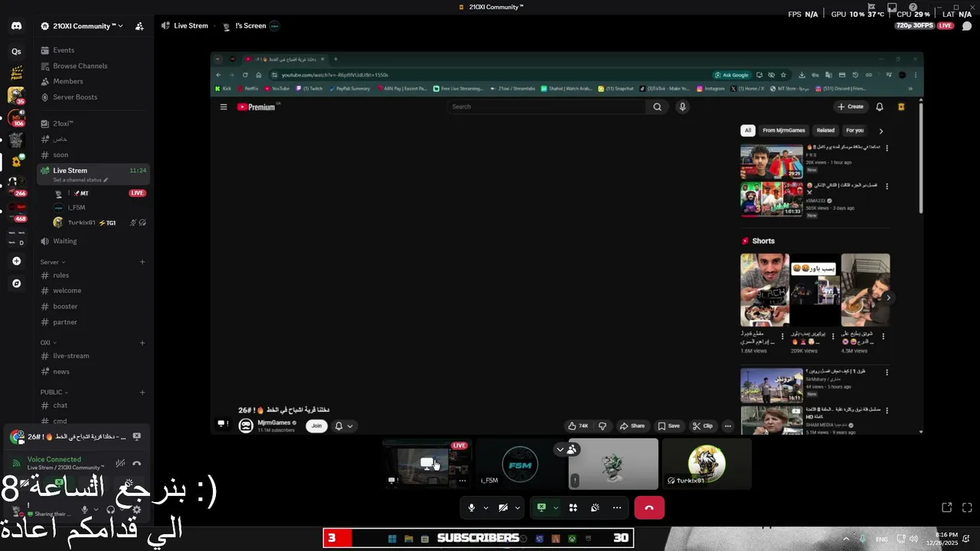Enter full screen for the stream
The image size is (980, 551).
click(x=967, y=507)
